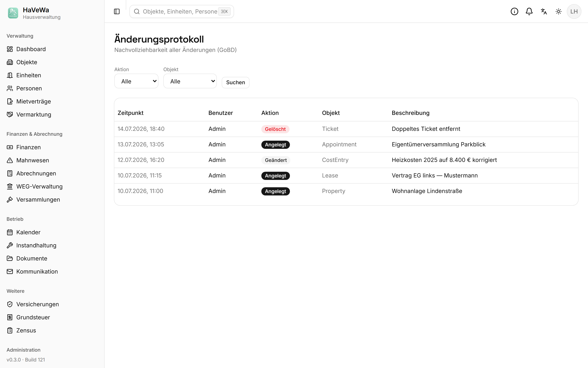Click the Beschreibung column header
The image size is (588, 368).
coord(410,113)
